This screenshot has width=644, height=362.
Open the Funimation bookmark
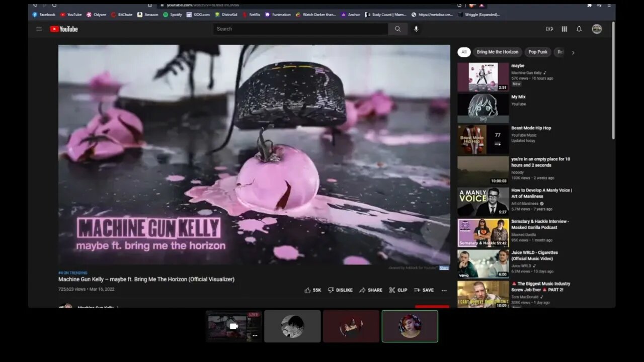coord(278,15)
